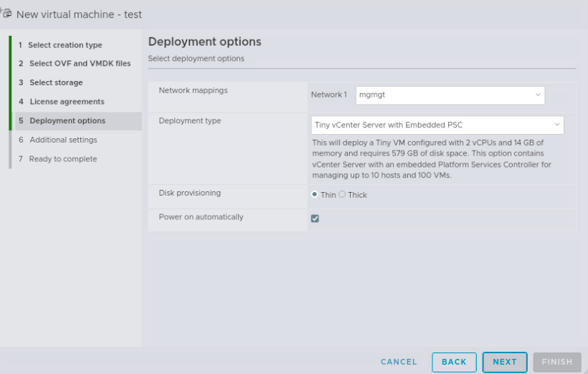This screenshot has width=588, height=374.
Task: Open step 7 Ready to complete
Action: pos(58,159)
